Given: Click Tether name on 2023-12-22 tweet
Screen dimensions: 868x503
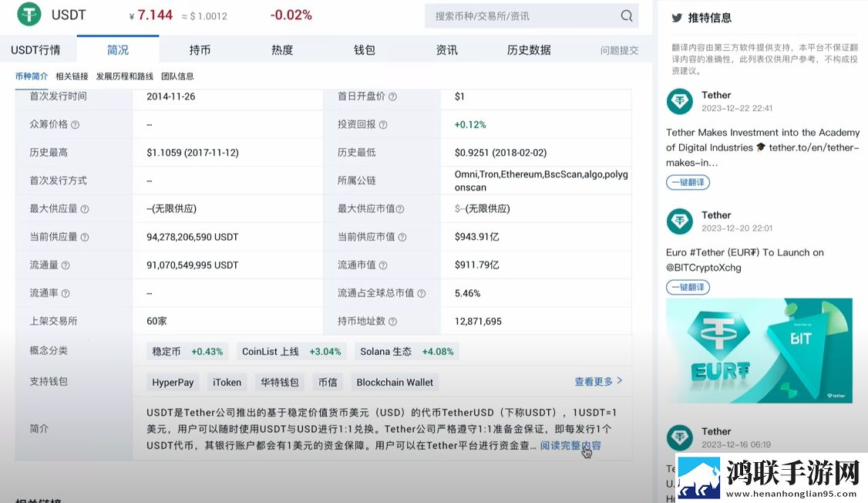Looking at the screenshot, I should click(x=716, y=96).
